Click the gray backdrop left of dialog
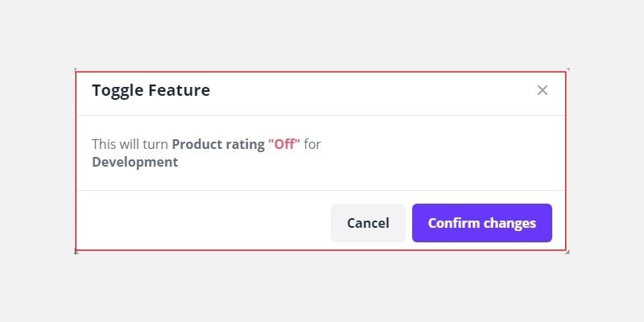 tap(36, 161)
